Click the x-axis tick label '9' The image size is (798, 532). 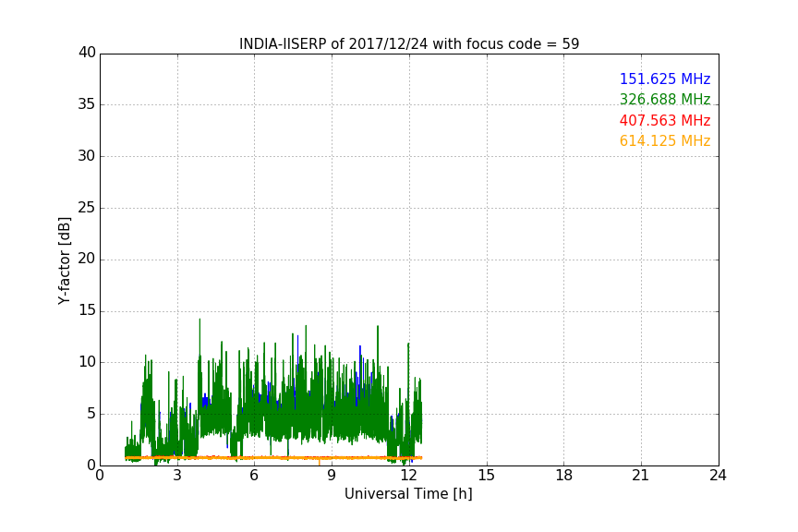point(332,476)
